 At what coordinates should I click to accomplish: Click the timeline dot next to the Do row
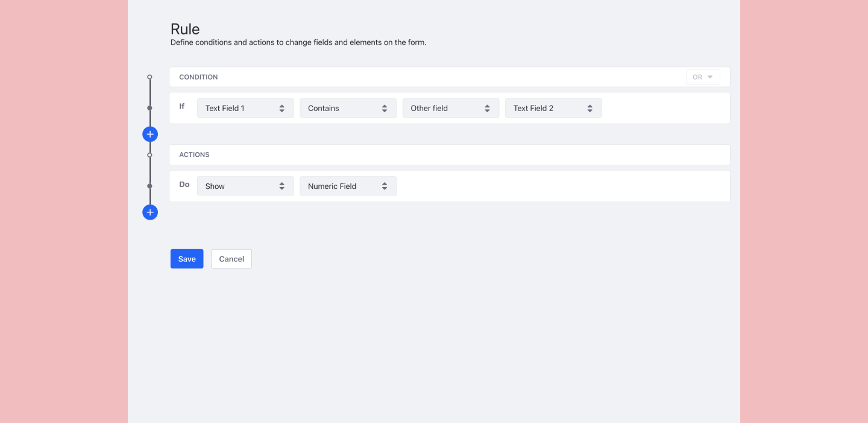[x=150, y=186]
